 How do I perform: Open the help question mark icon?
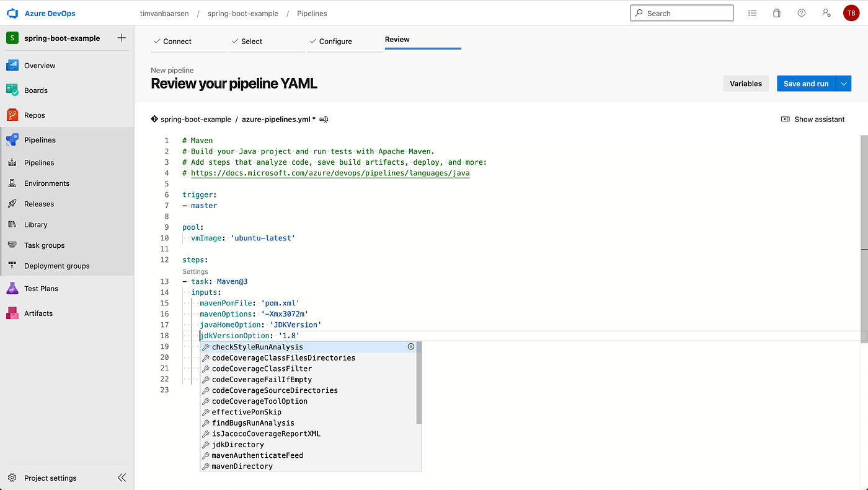802,13
